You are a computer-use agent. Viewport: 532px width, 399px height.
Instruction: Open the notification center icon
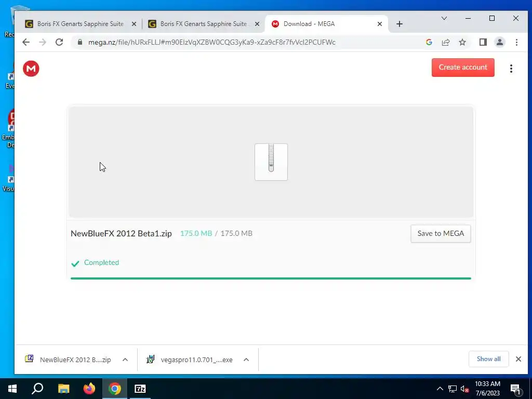(x=515, y=389)
